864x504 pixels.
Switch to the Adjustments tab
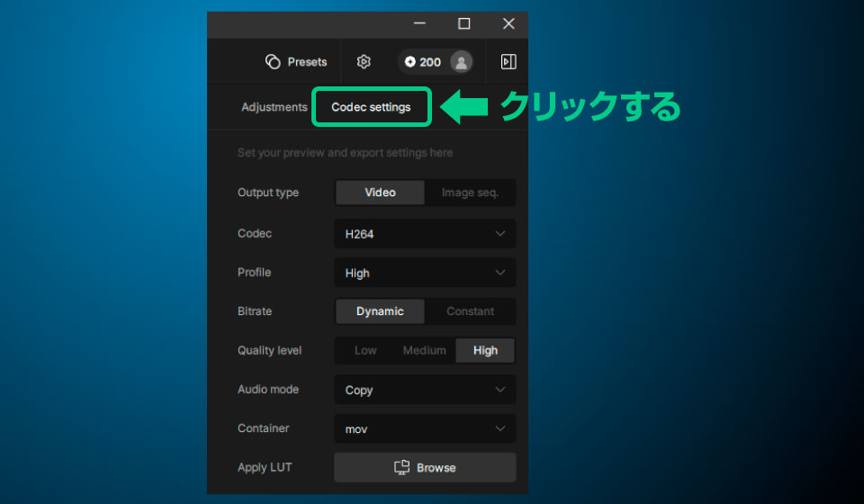click(x=274, y=107)
